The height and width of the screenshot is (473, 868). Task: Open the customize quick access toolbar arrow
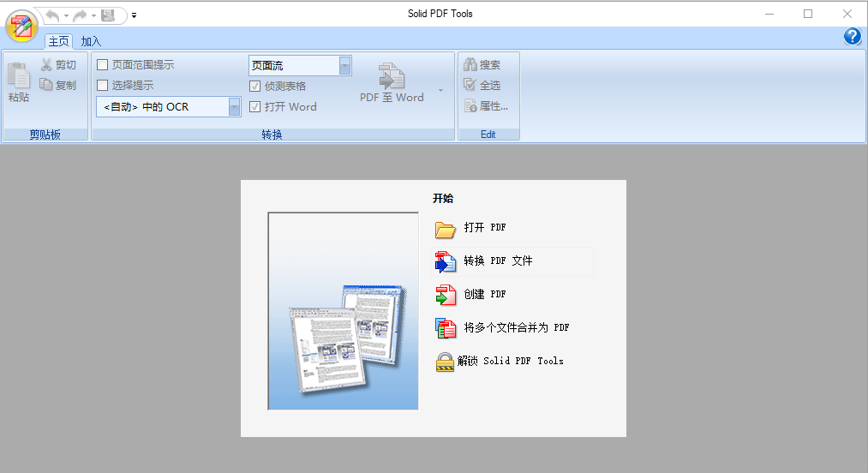134,15
